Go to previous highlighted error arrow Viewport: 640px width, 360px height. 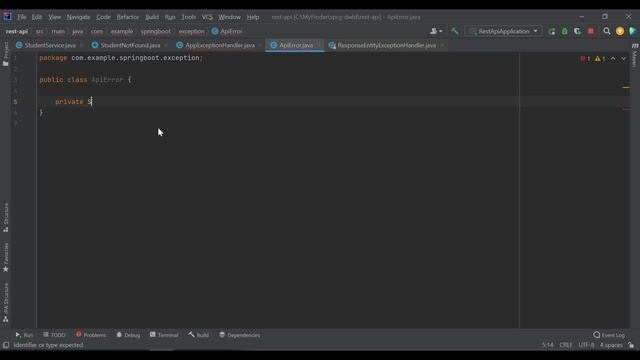coord(613,59)
